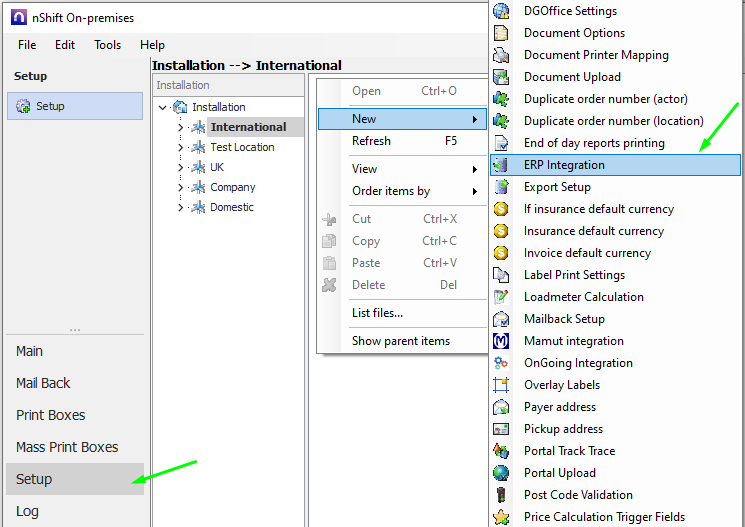Viewport: 745px width, 527px height.
Task: Click the DGOffice Settings globe icon
Action: coord(501,10)
